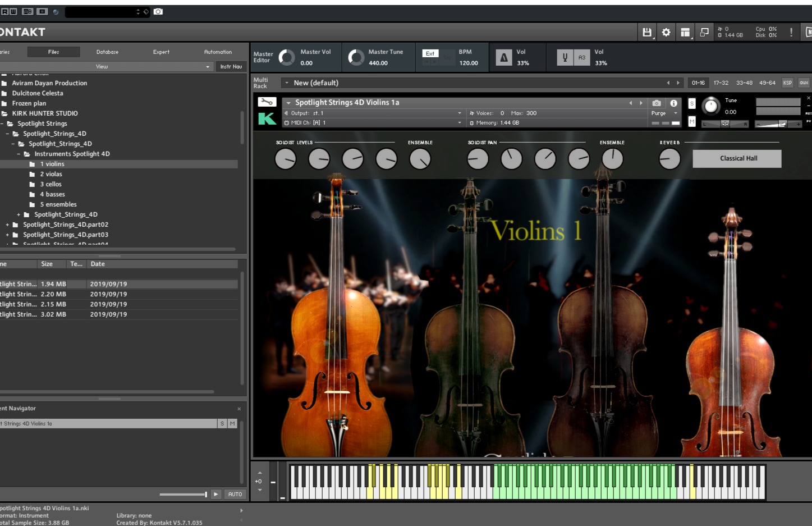Viewport: 812px width, 526px height.
Task: Show instrument info with the i icon
Action: coord(673,103)
